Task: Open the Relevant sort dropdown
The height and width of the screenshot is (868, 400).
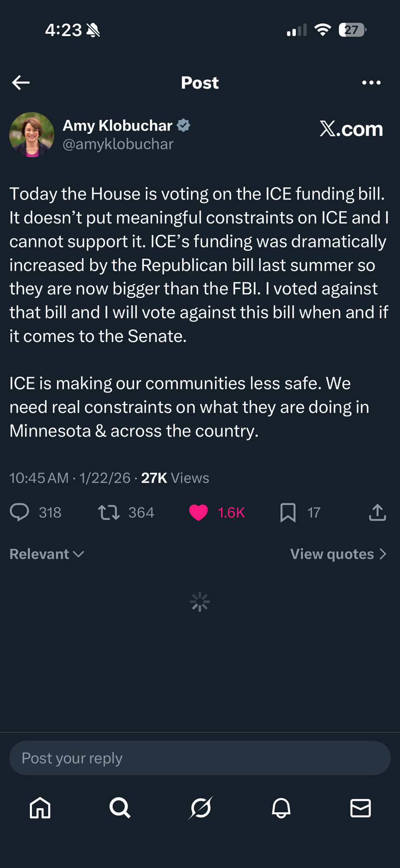Action: 47,554
